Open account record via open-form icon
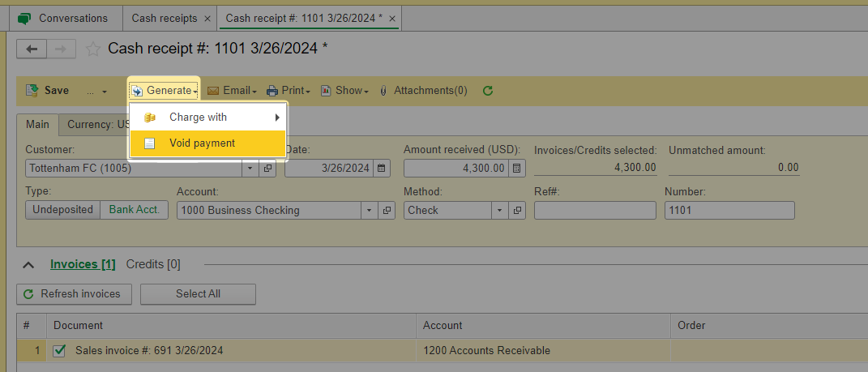The height and width of the screenshot is (372, 868). [387, 211]
